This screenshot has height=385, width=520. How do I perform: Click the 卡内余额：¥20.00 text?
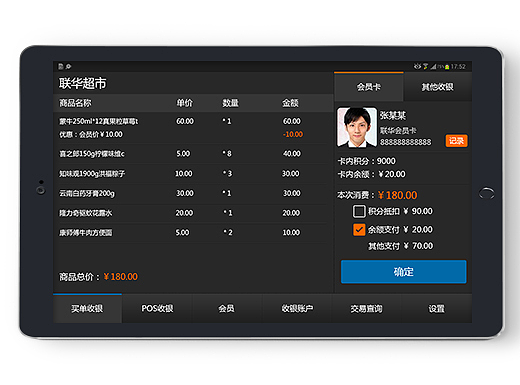point(372,174)
